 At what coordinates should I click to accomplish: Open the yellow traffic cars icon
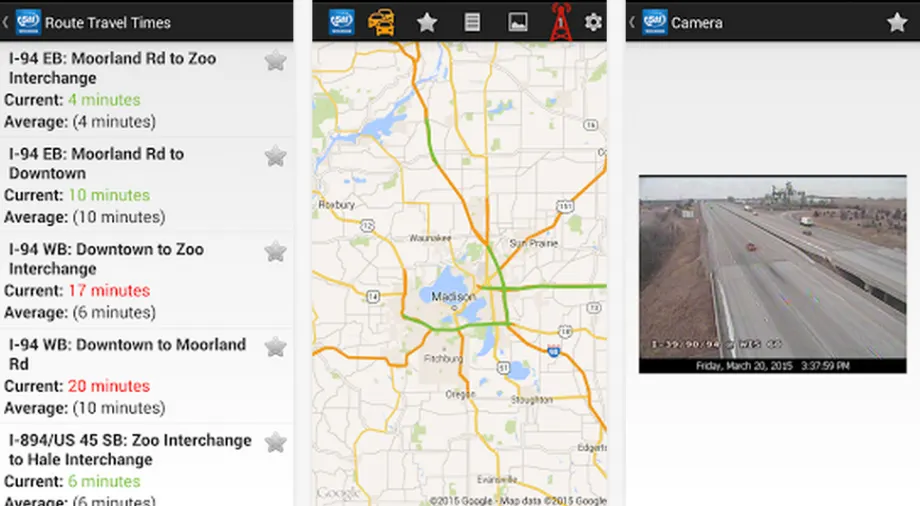pyautogui.click(x=381, y=22)
